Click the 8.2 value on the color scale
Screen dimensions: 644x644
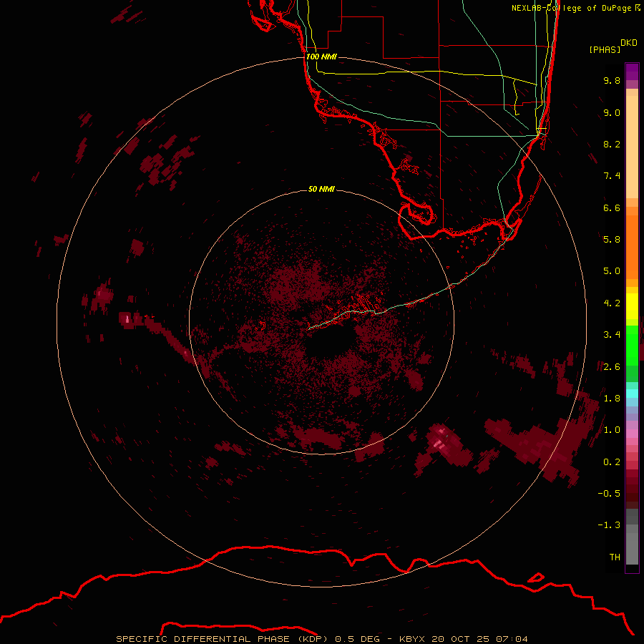pos(612,144)
